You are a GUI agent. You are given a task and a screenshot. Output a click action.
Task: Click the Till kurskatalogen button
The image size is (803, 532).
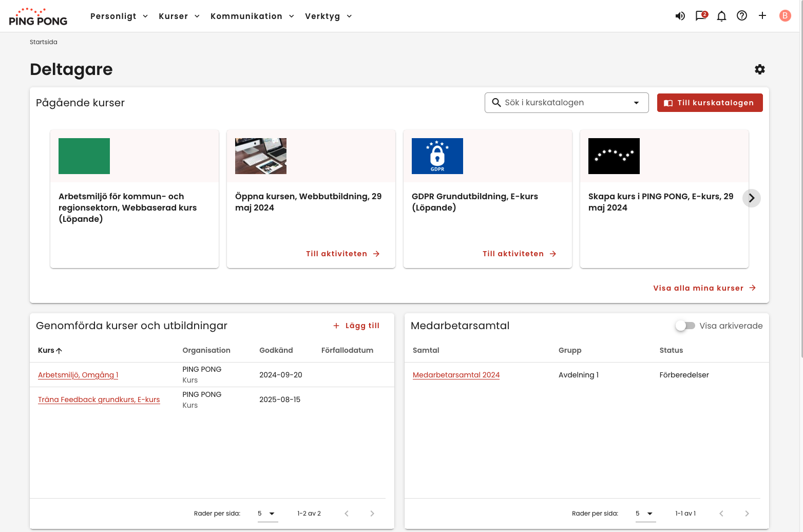[x=710, y=103]
